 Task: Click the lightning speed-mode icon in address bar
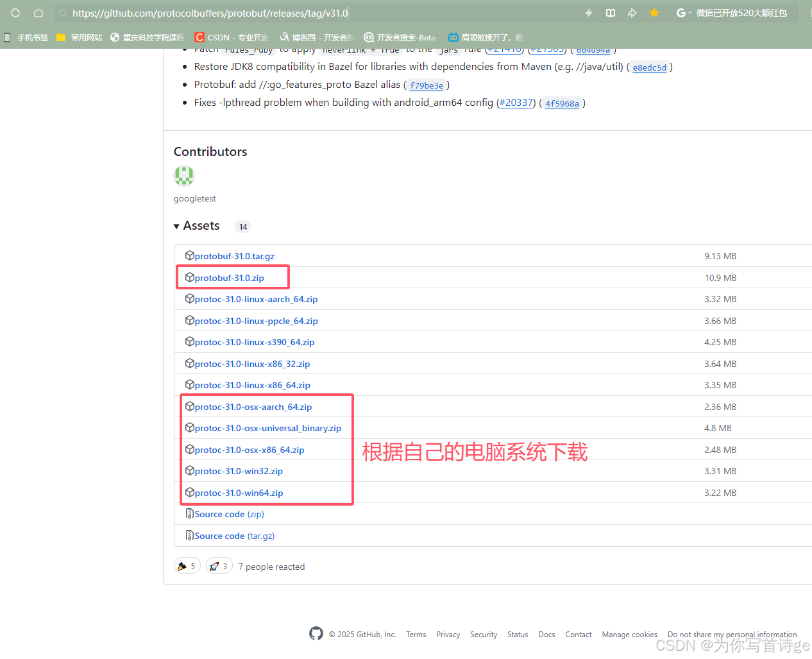589,13
